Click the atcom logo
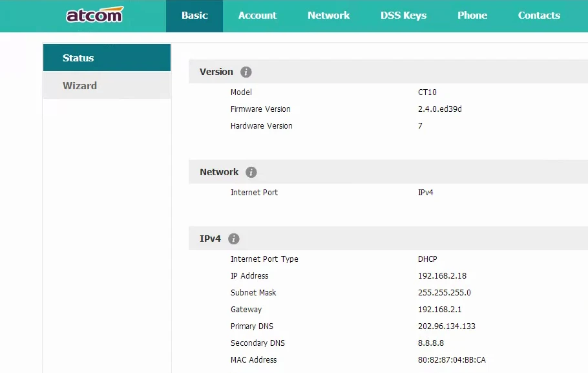588x373 pixels. [94, 15]
